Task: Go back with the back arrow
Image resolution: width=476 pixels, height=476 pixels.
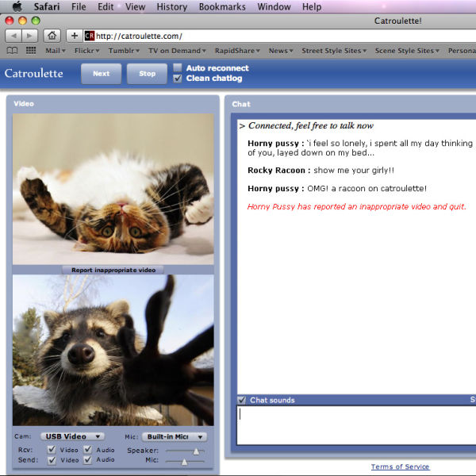Action: coord(13,36)
